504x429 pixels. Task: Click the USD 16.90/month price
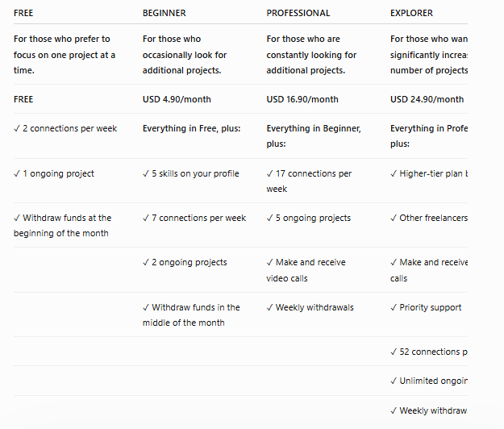click(302, 99)
